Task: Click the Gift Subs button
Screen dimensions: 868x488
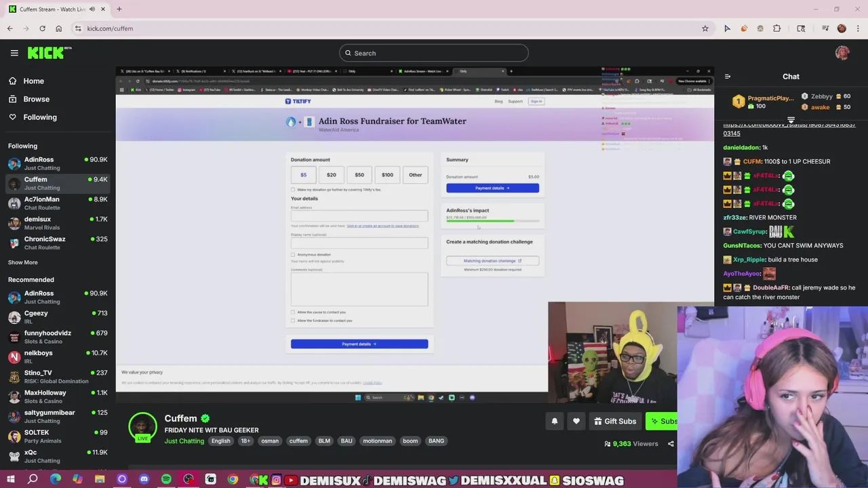Action: click(x=615, y=421)
